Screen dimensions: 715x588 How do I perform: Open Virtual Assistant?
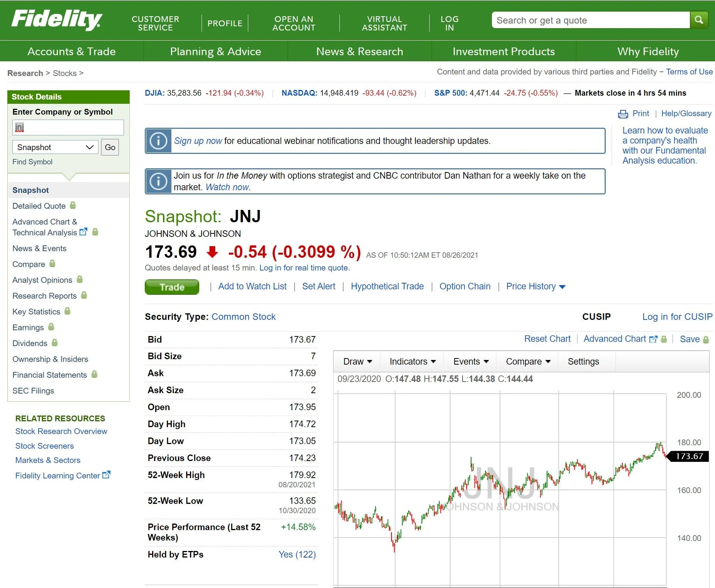[x=385, y=23]
